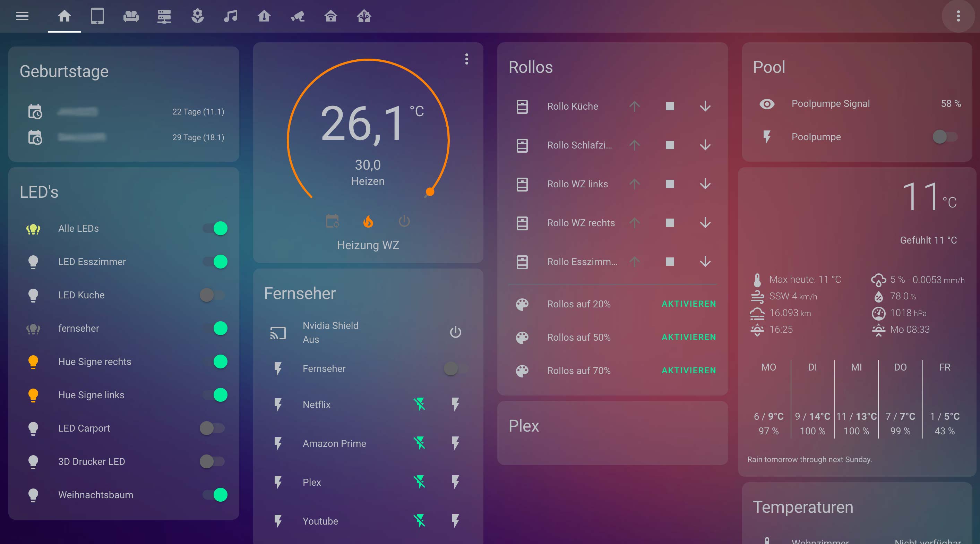Switch to the music note tab
This screenshot has width=980, height=544.
[231, 16]
